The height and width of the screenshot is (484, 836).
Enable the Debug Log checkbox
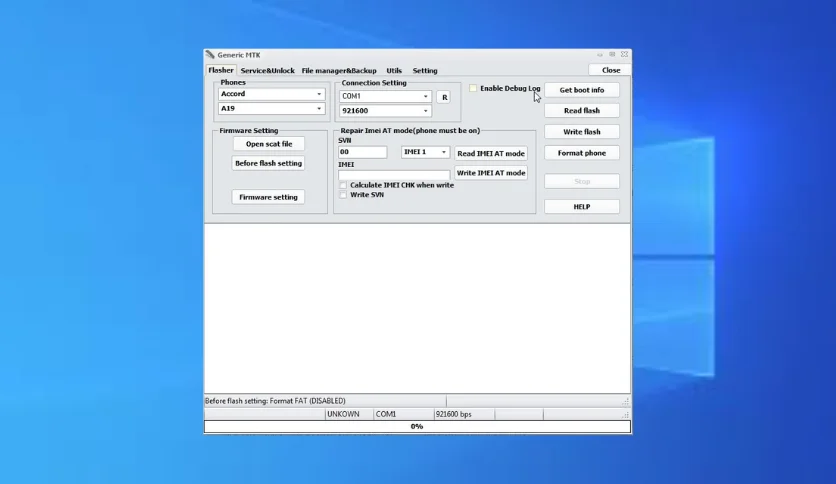(x=473, y=88)
